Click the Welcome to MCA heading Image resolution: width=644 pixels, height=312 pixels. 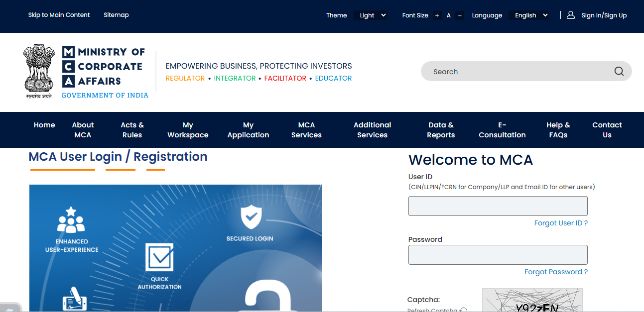pos(471,160)
